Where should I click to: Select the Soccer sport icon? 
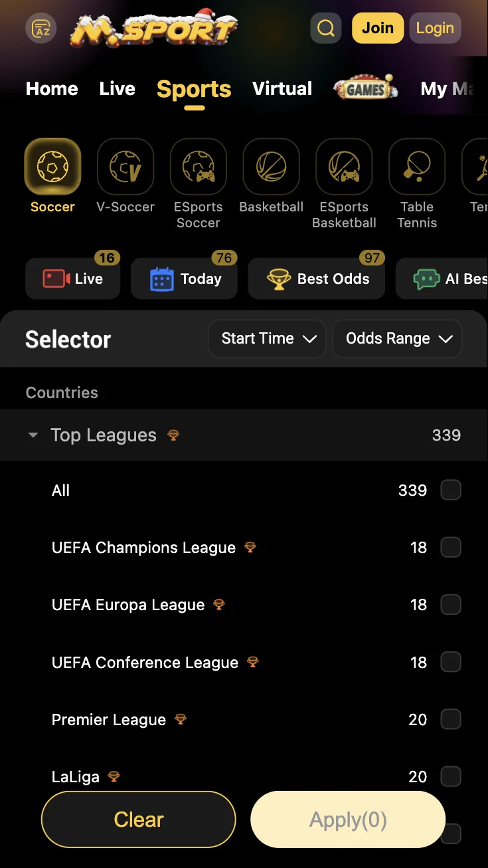click(52, 166)
